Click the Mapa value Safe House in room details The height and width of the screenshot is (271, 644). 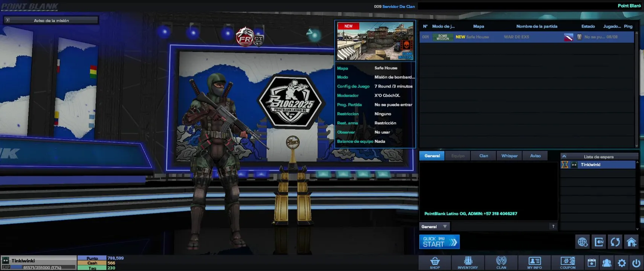tap(386, 68)
